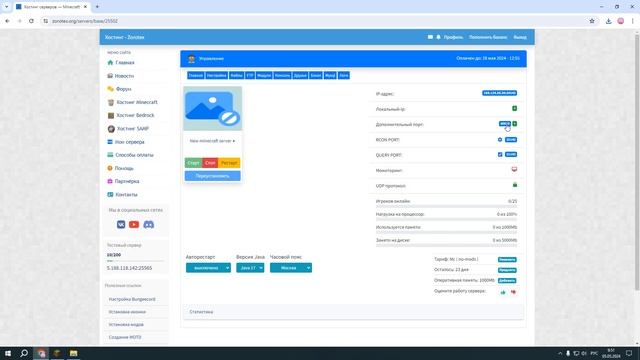
Task: Click the Игроков онлайн progress bar
Action: pos(446,207)
